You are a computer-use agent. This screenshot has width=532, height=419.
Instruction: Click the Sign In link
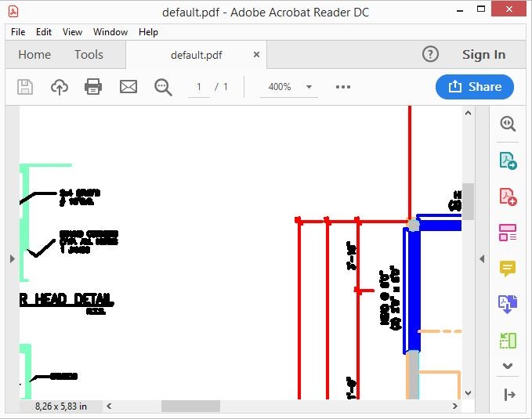coord(484,55)
